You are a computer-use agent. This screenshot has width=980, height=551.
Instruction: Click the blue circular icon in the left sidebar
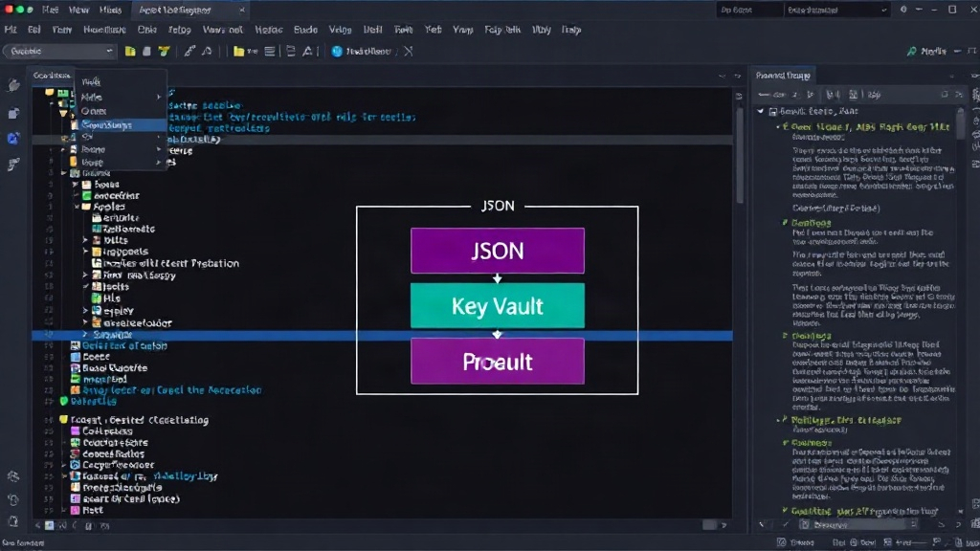(x=13, y=138)
